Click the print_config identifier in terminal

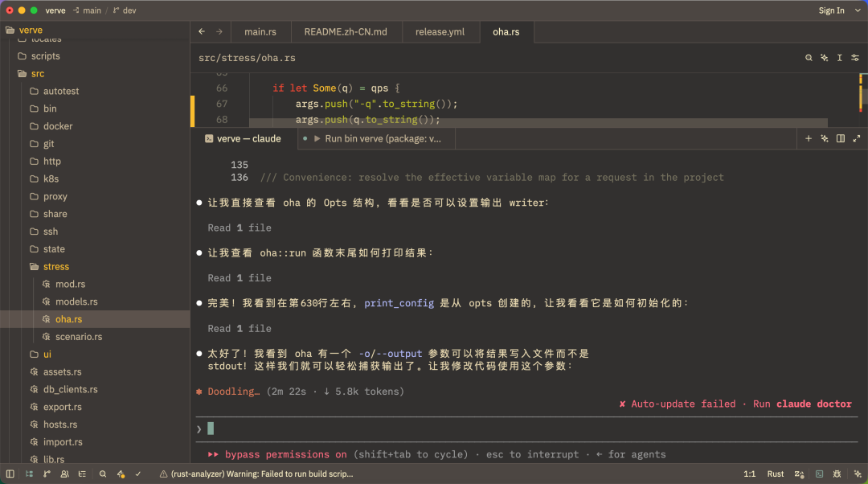pos(399,303)
